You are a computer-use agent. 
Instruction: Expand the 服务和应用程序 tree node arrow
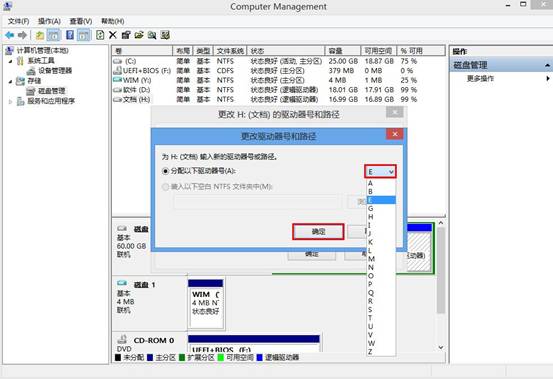coord(11,102)
